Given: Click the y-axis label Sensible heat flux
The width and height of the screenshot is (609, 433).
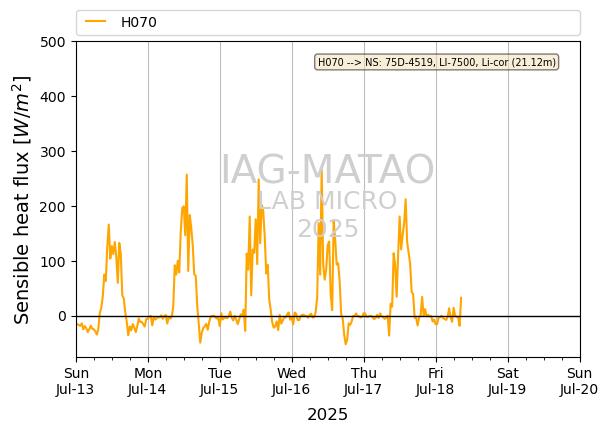Looking at the screenshot, I should (22, 200).
